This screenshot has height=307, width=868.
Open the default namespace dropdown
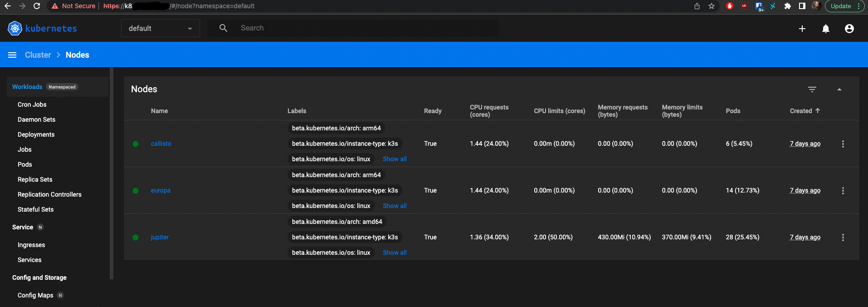pos(161,28)
